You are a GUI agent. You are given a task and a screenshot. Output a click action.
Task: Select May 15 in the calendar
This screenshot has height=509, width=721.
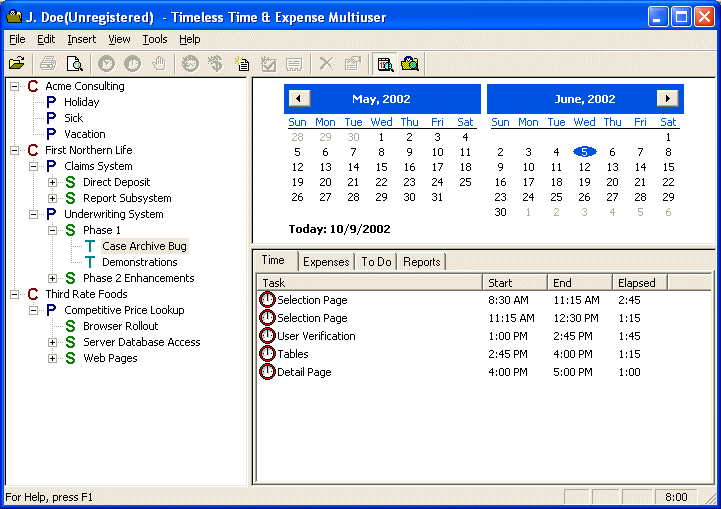pyautogui.click(x=381, y=167)
